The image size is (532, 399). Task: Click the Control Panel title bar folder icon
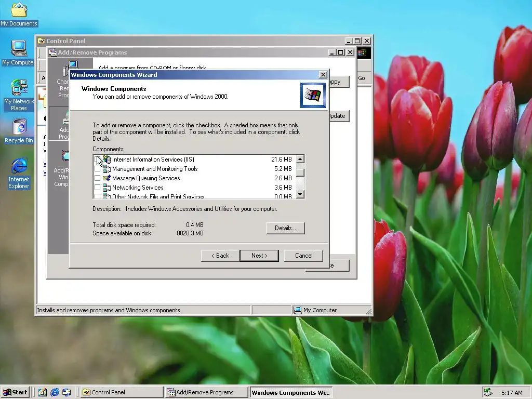click(42, 41)
